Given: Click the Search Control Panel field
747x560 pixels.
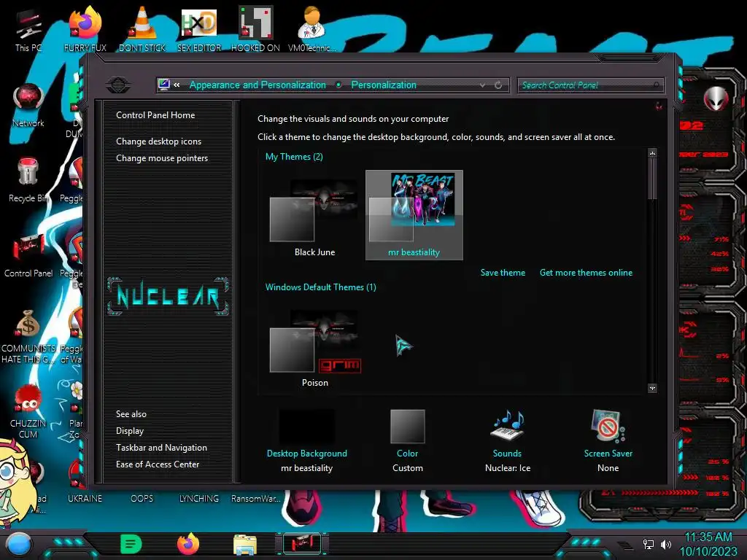Looking at the screenshot, I should [x=589, y=85].
